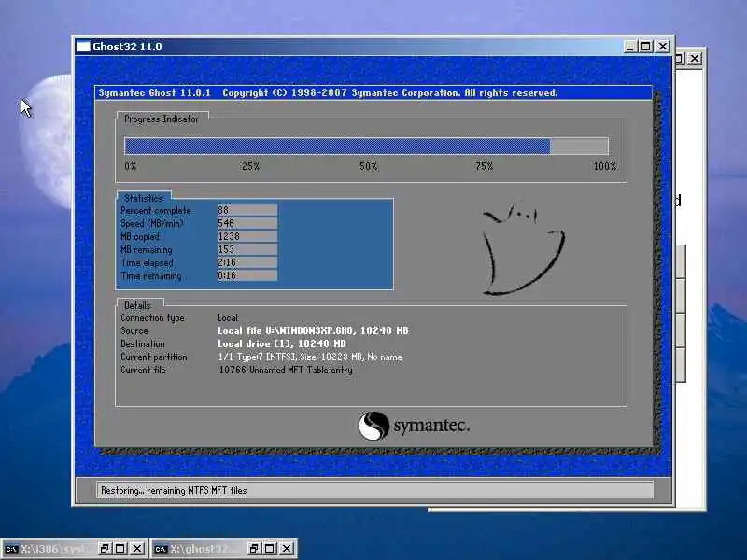
Task: Maximize the Ghost32 11.0 window
Action: pyautogui.click(x=646, y=47)
